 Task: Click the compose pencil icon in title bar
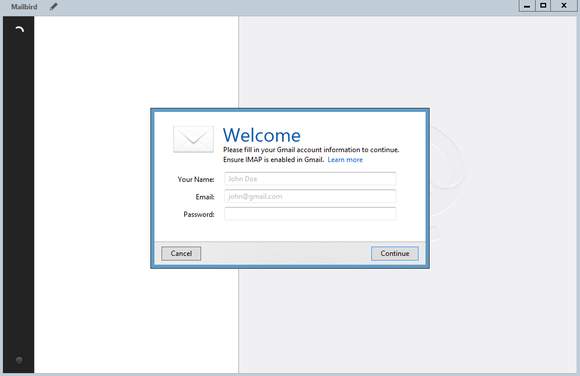pos(54,7)
